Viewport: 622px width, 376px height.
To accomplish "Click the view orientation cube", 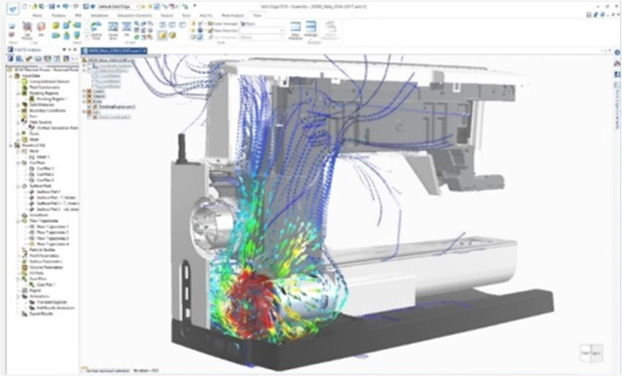I will point(591,353).
